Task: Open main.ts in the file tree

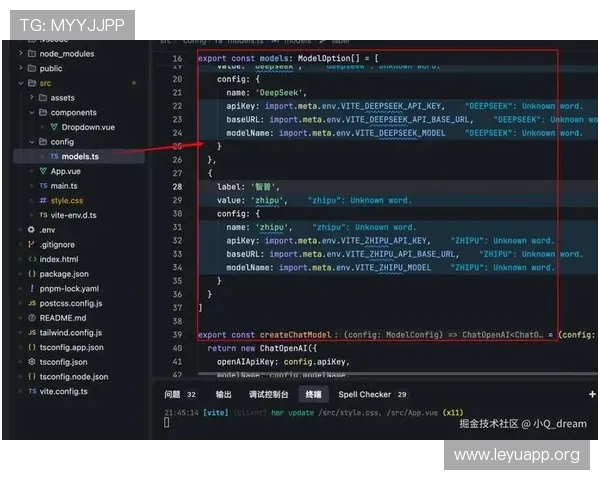Action: [x=64, y=186]
